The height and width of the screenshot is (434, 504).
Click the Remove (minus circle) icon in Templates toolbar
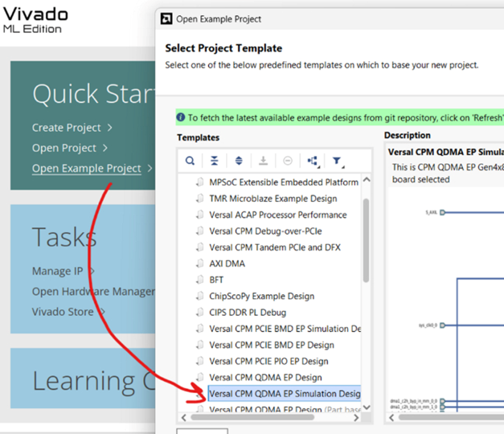coord(288,160)
